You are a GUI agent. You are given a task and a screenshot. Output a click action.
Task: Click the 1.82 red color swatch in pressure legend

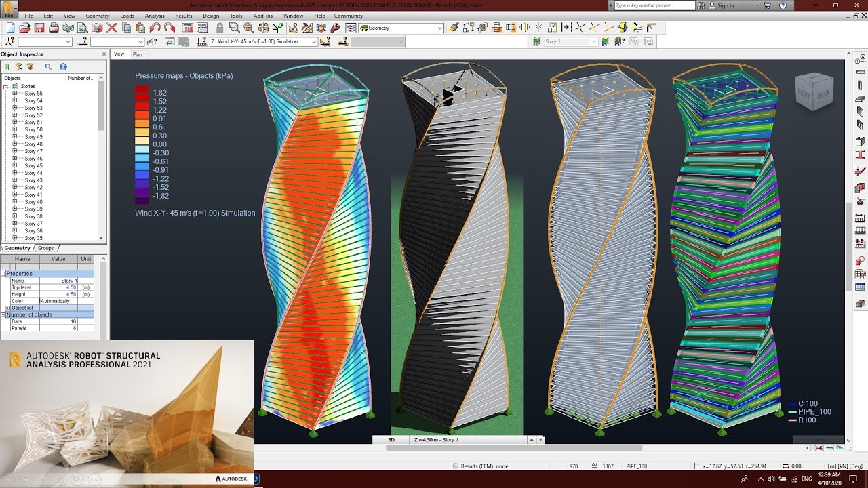[142, 89]
